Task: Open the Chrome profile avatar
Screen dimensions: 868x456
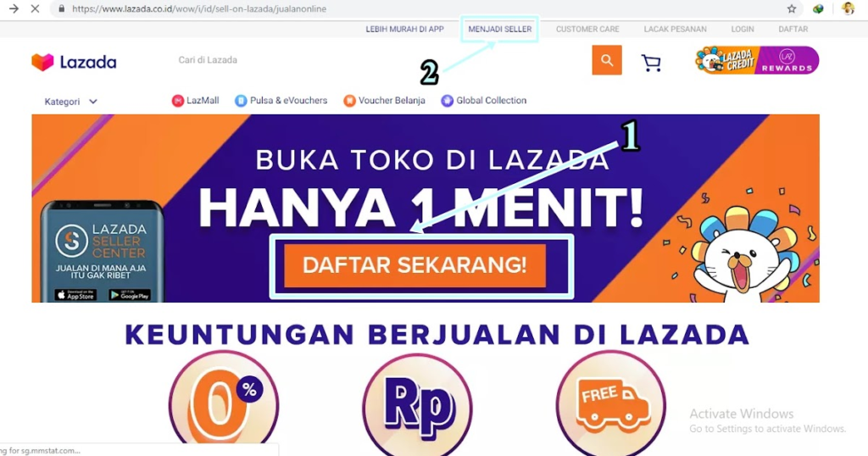Action: pyautogui.click(x=848, y=8)
